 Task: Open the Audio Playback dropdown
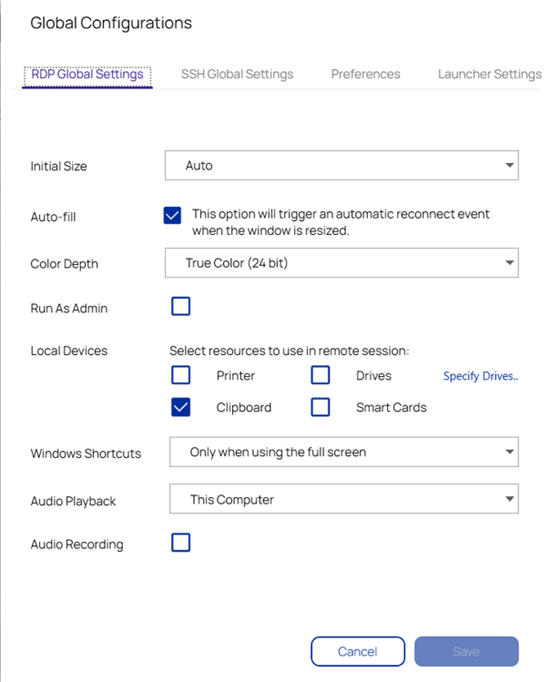(x=344, y=499)
